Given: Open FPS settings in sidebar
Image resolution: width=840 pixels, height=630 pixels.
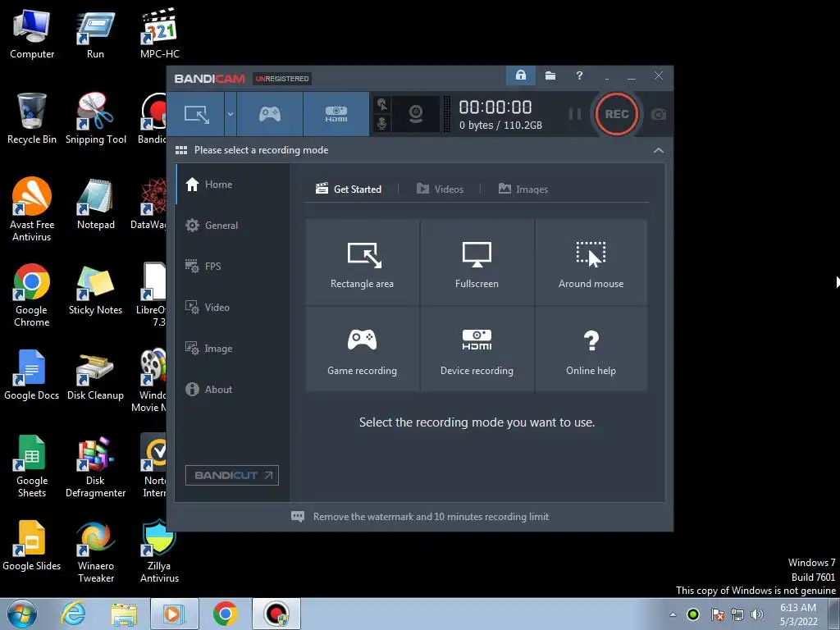Looking at the screenshot, I should [x=232, y=267].
